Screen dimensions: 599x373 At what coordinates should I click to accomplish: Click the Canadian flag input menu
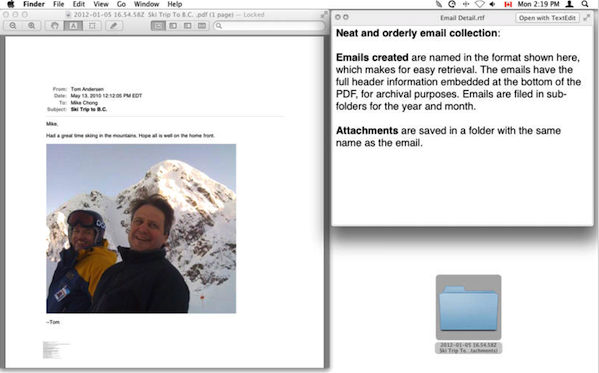[508, 4]
